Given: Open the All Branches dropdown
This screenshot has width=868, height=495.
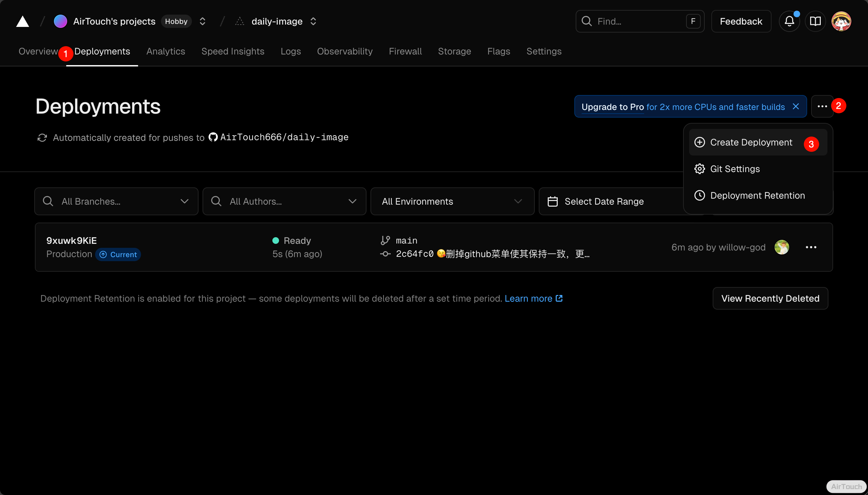Looking at the screenshot, I should pyautogui.click(x=116, y=201).
